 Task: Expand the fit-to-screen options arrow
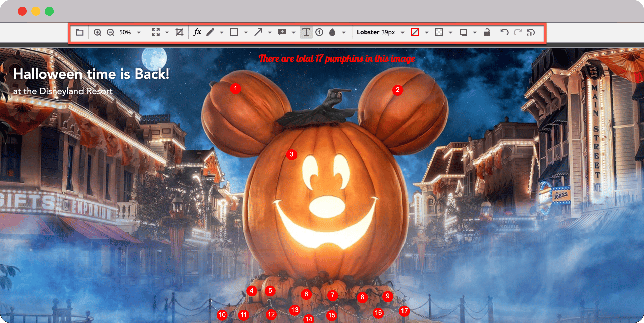click(167, 33)
